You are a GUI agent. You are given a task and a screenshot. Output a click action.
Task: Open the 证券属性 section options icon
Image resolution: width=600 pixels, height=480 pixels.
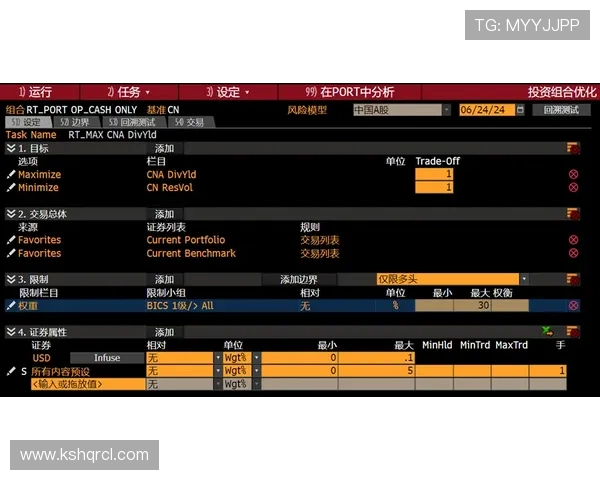coord(573,331)
